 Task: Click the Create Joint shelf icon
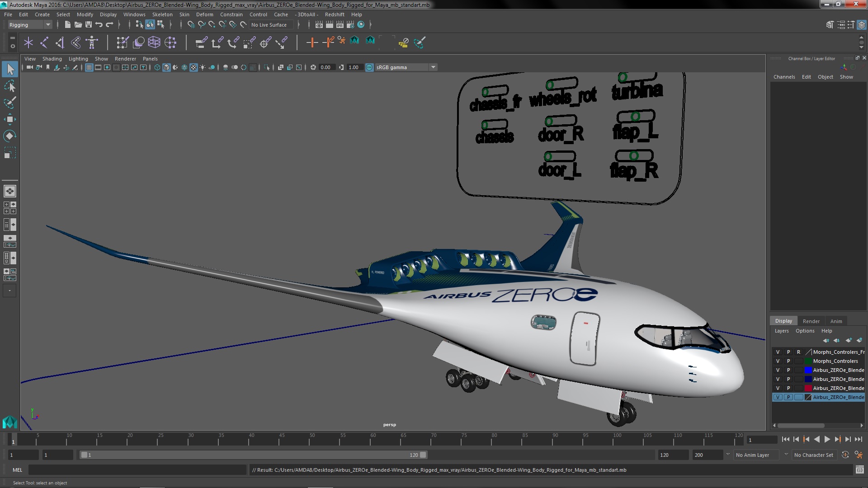click(44, 42)
